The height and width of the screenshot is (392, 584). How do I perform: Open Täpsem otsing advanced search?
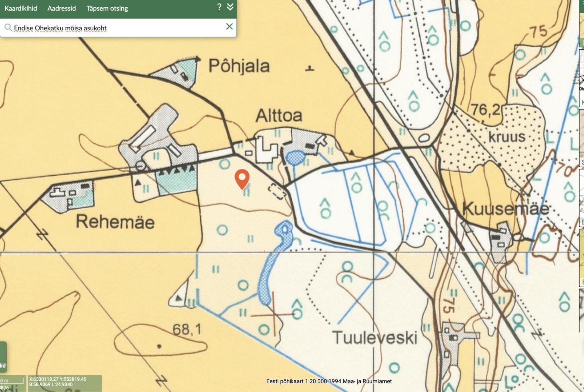[107, 8]
